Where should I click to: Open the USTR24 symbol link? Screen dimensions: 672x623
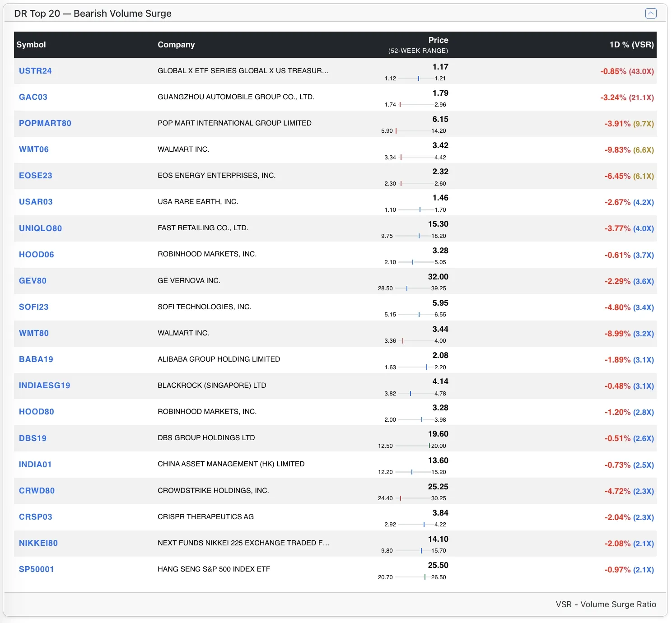(x=35, y=71)
